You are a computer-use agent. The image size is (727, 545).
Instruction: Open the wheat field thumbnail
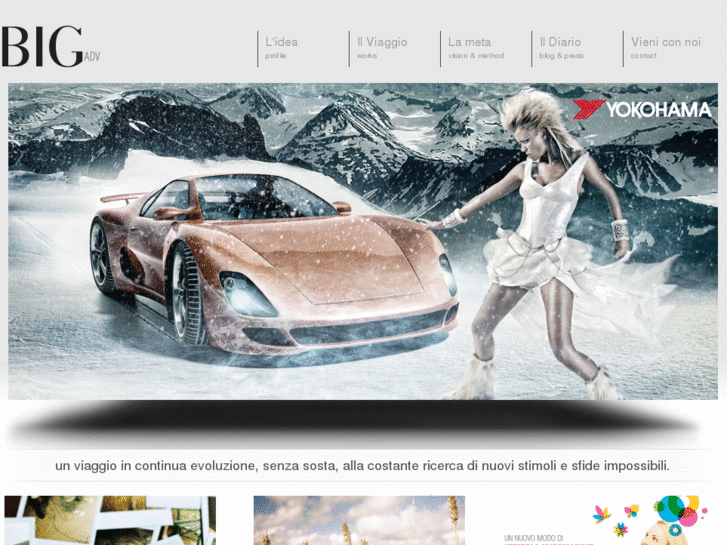(x=359, y=520)
